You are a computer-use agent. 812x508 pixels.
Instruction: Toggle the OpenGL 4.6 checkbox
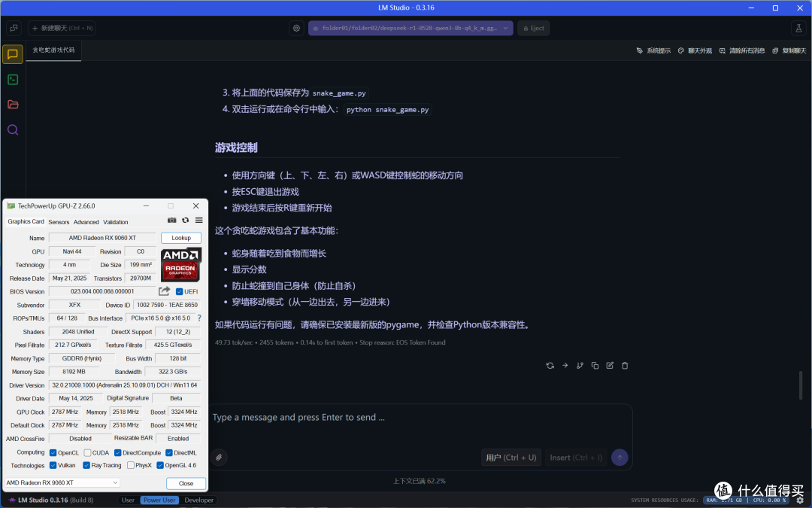pos(160,465)
